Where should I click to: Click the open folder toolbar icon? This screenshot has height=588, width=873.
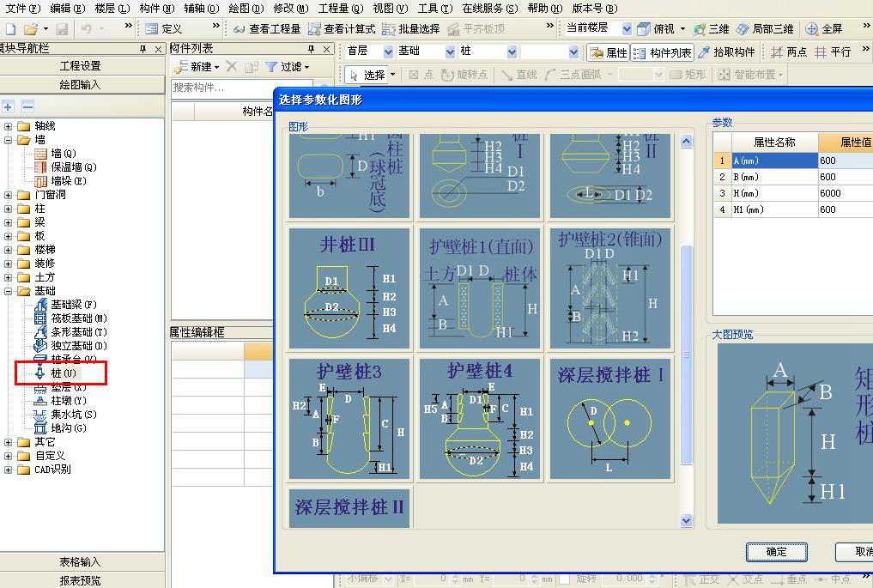point(31,28)
